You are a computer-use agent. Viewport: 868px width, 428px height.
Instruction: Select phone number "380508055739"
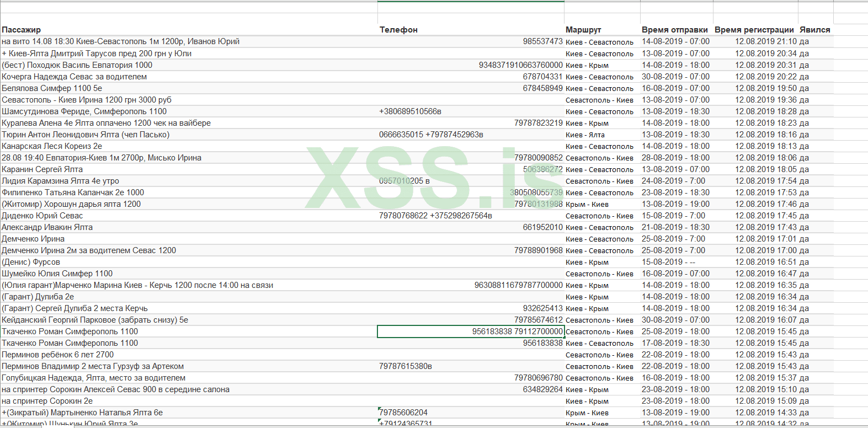pyautogui.click(x=536, y=192)
